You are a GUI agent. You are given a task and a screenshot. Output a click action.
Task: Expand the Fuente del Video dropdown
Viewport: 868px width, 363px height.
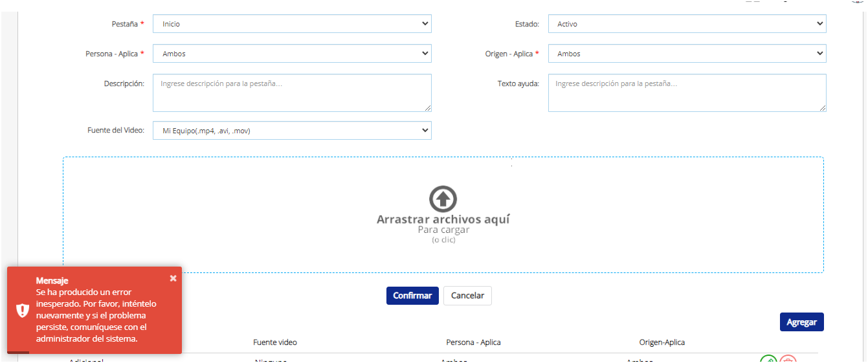pos(292,131)
